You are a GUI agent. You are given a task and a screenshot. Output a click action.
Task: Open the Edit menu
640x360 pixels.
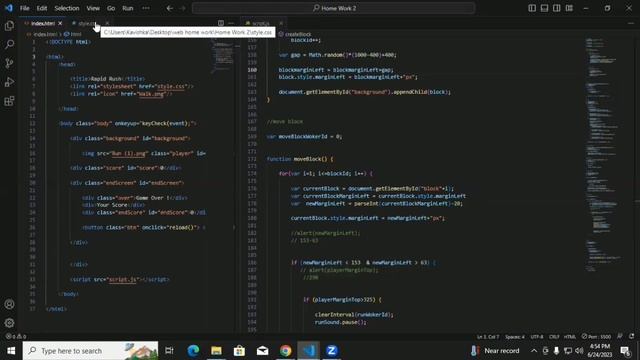(x=42, y=8)
